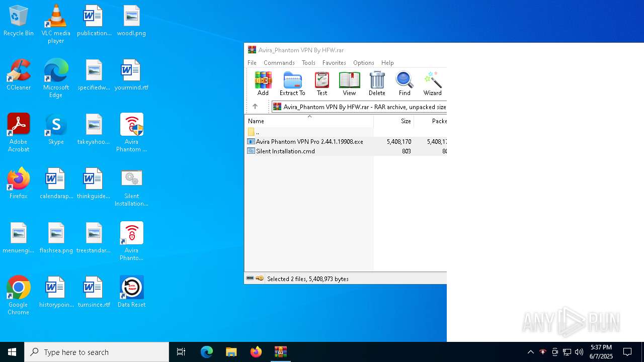Screen dimensions: 644x362
Task: Select the specifiedw... desktop image file
Action: tap(94, 75)
